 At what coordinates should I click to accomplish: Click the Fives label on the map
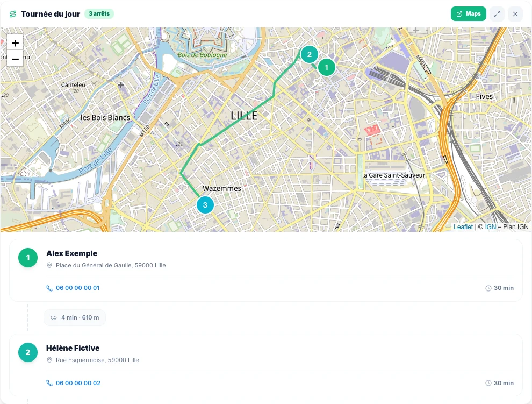tap(484, 96)
